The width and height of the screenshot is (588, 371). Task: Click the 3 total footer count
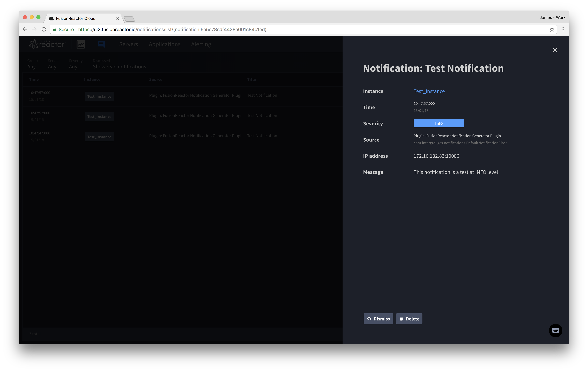(x=35, y=334)
